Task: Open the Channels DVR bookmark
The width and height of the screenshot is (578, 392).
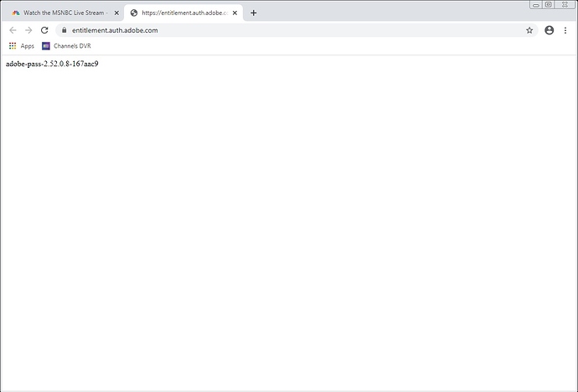Action: 66,46
